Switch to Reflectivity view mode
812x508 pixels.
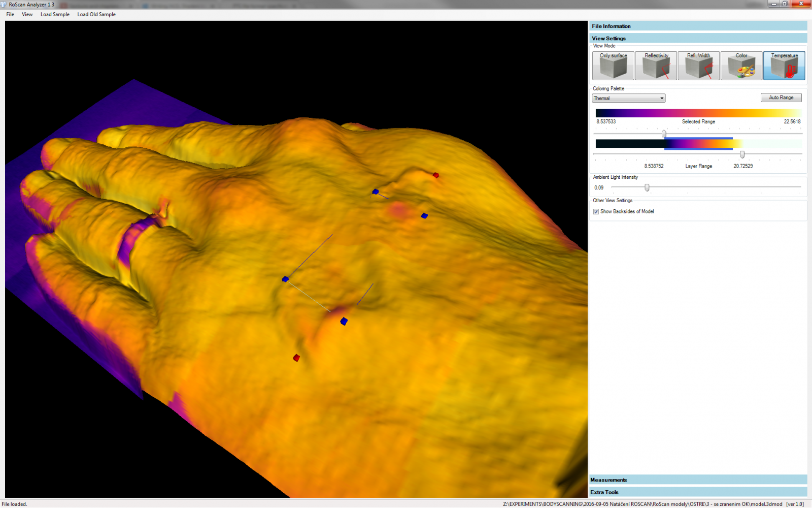656,66
